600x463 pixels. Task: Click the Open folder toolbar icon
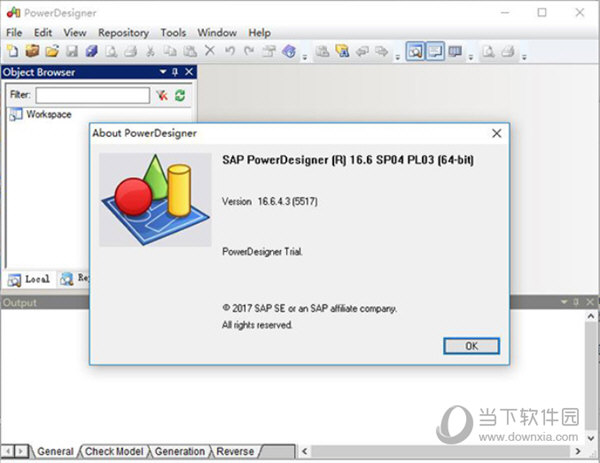51,51
